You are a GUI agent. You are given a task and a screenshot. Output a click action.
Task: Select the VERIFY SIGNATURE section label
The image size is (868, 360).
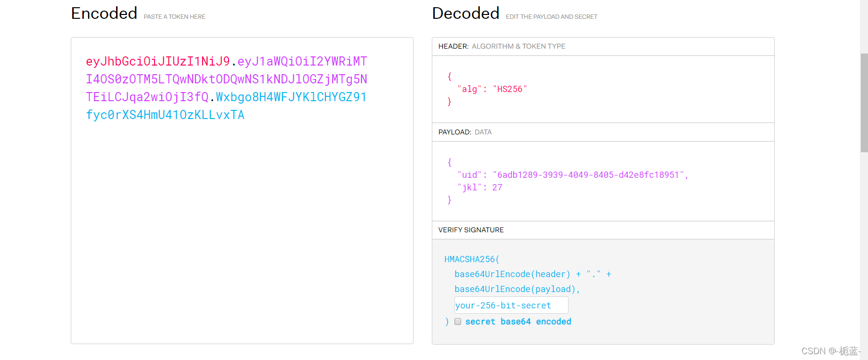(471, 230)
